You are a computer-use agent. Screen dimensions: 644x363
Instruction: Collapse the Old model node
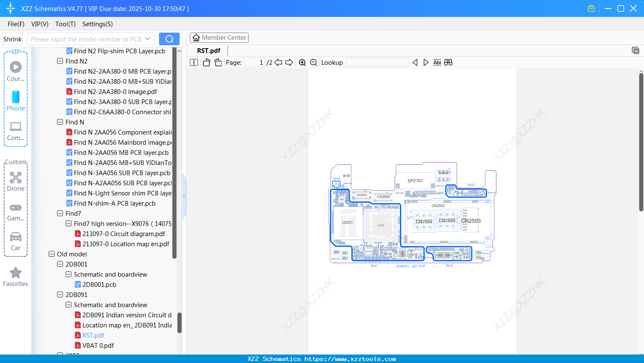click(52, 254)
